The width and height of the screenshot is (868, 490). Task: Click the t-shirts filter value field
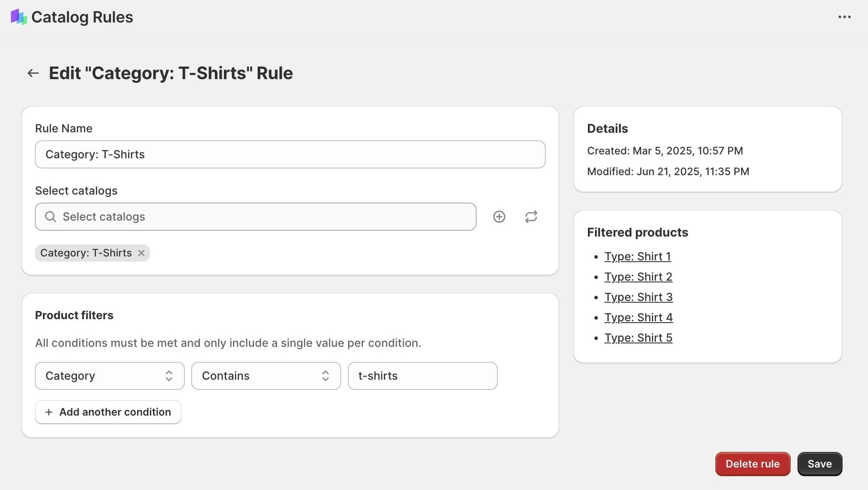[x=422, y=376]
